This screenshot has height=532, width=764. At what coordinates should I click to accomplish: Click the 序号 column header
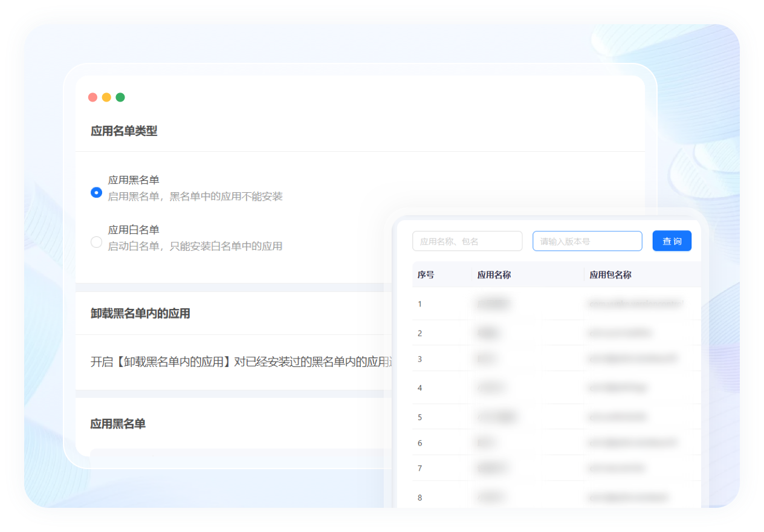426,274
